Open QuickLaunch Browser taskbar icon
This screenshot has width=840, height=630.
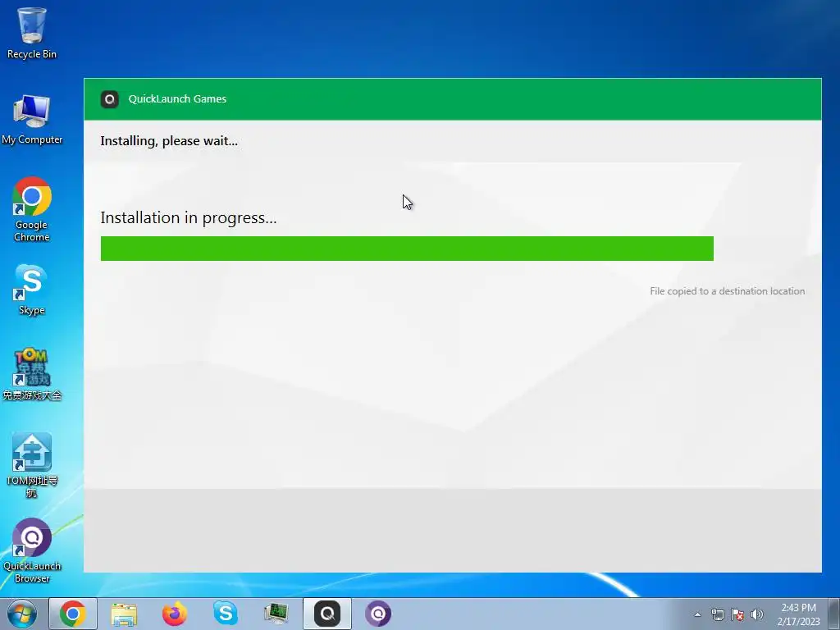378,614
